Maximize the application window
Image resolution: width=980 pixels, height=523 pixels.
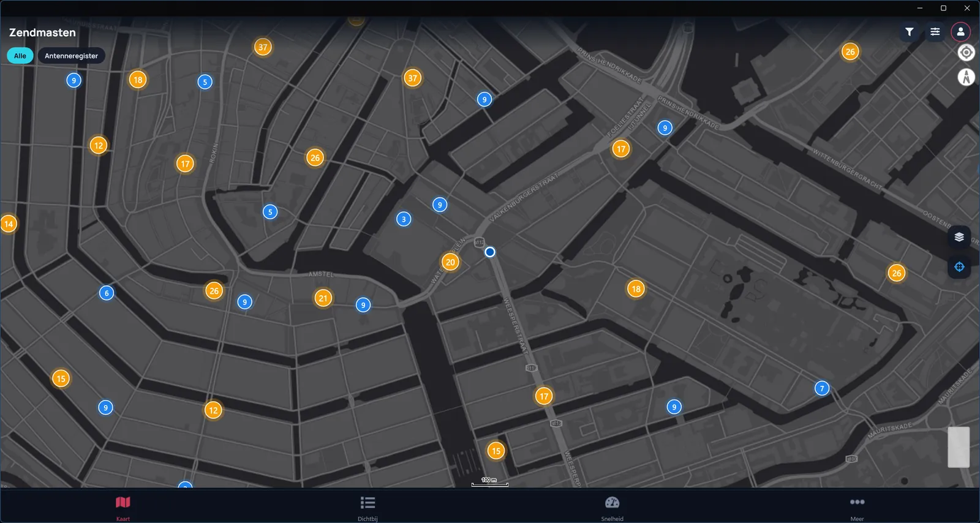tap(943, 8)
